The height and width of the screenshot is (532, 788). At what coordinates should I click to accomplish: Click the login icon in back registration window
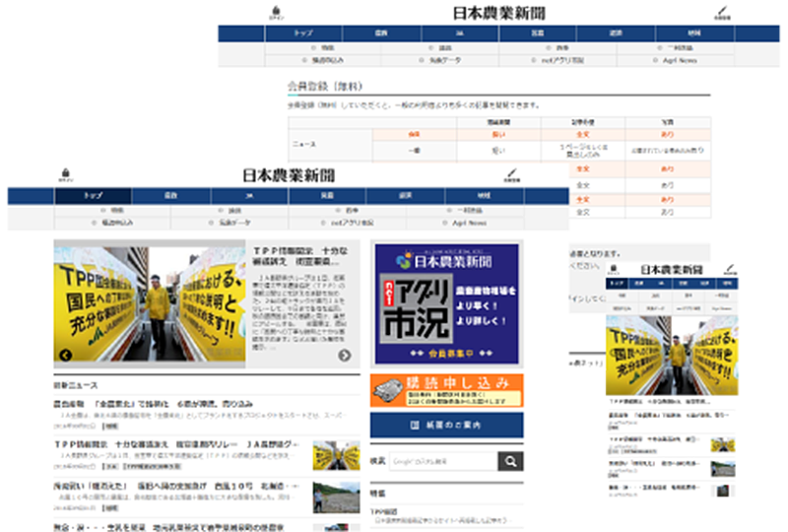pos(276,13)
